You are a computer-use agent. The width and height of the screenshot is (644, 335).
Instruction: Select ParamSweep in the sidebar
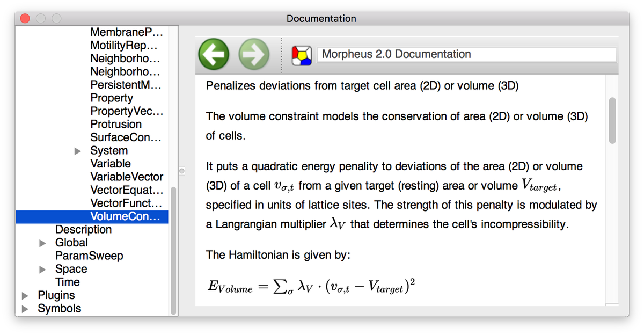click(89, 256)
